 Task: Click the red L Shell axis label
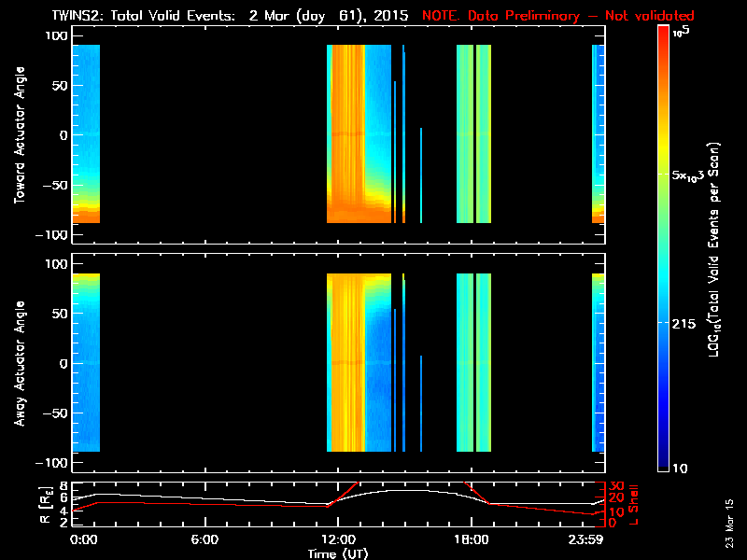634,502
